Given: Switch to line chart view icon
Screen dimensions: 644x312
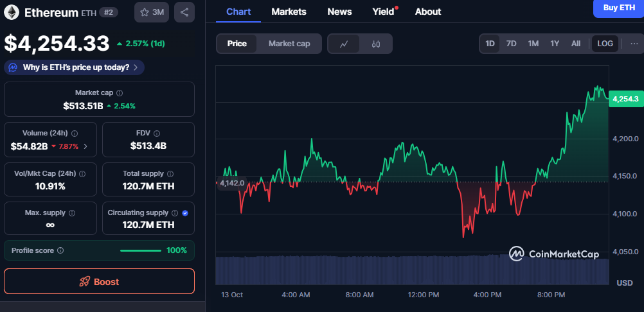Looking at the screenshot, I should [x=344, y=44].
